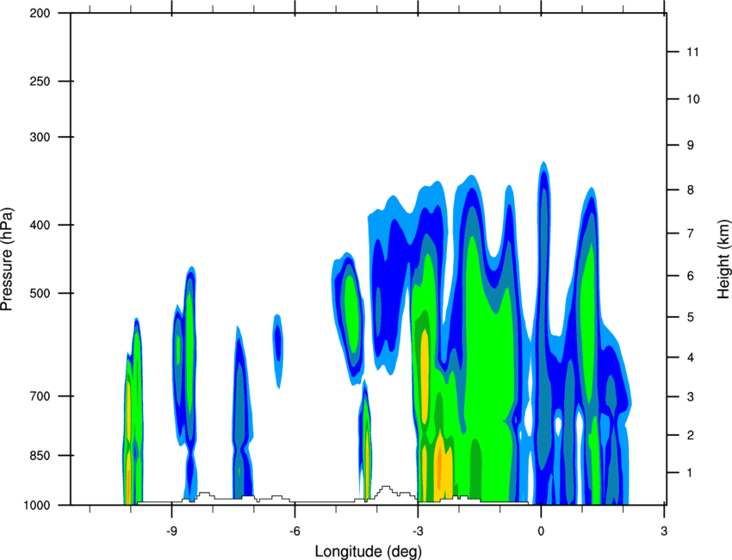Click the 6 km height label
732x560 pixels.
(690, 276)
